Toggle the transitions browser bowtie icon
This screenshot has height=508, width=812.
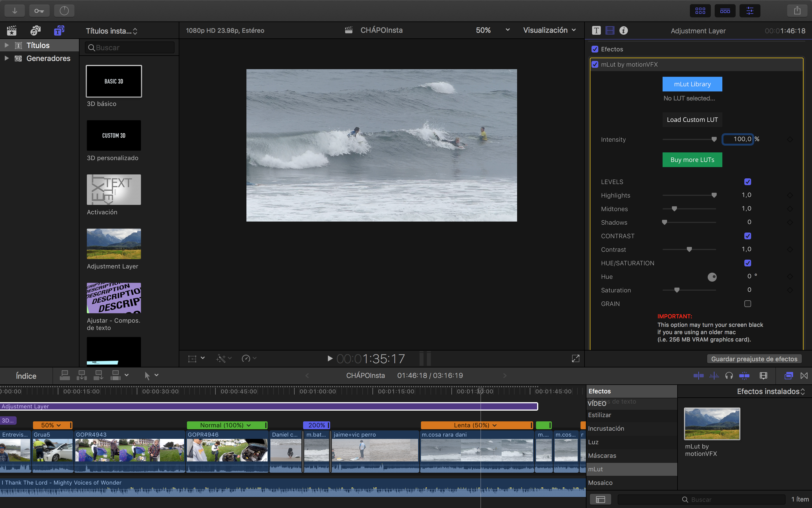pyautogui.click(x=804, y=376)
